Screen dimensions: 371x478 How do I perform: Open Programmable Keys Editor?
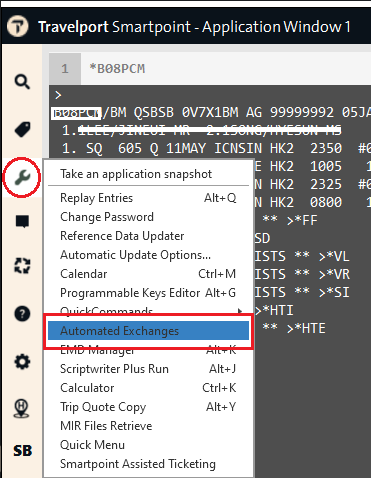pos(148,293)
